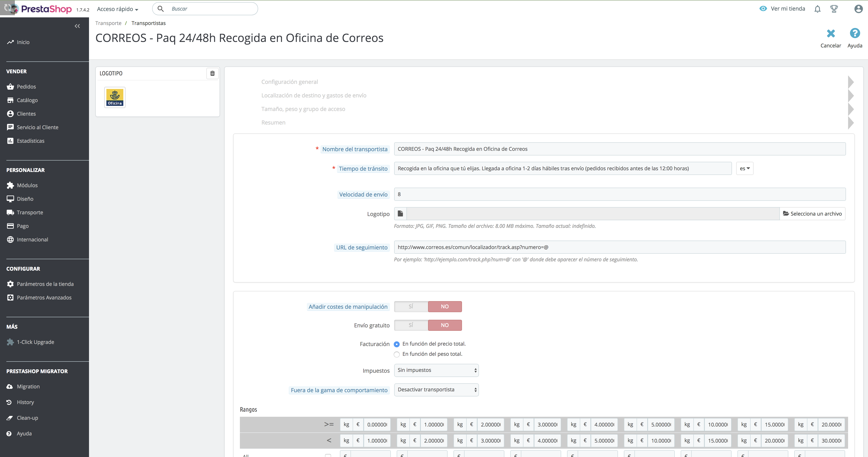Click the 'Ver mi tienda' link
Screen dimensions: 868x457
pyautogui.click(x=787, y=9)
